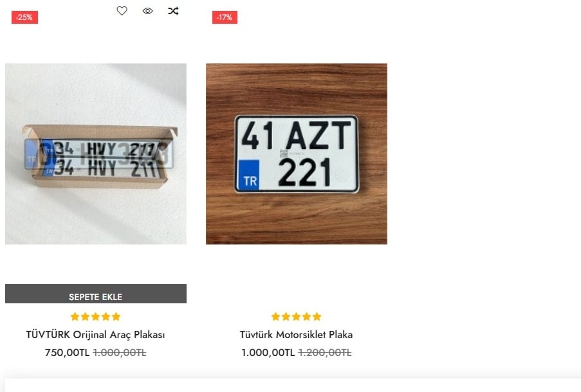
Task: Open quick view using the eye icon
Action: [147, 11]
